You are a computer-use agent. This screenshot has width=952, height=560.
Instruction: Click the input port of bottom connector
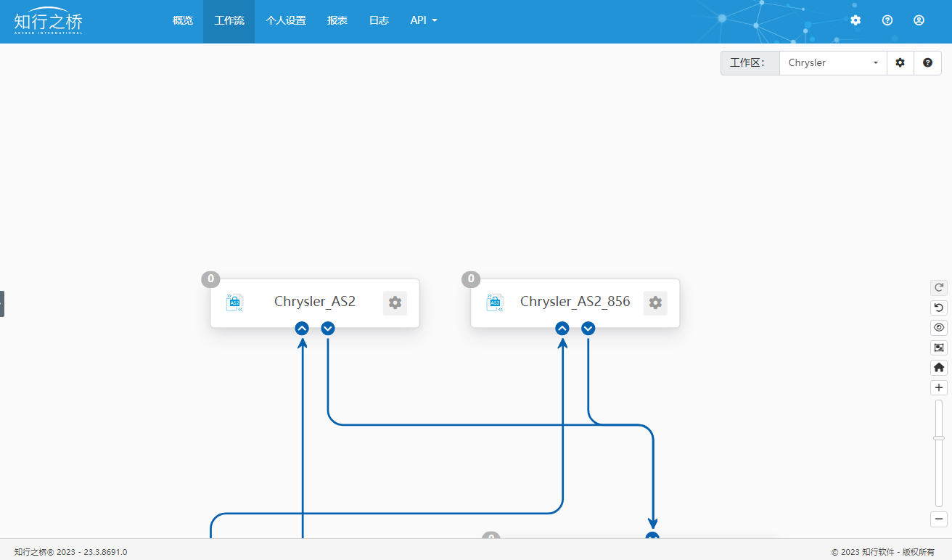[652, 536]
